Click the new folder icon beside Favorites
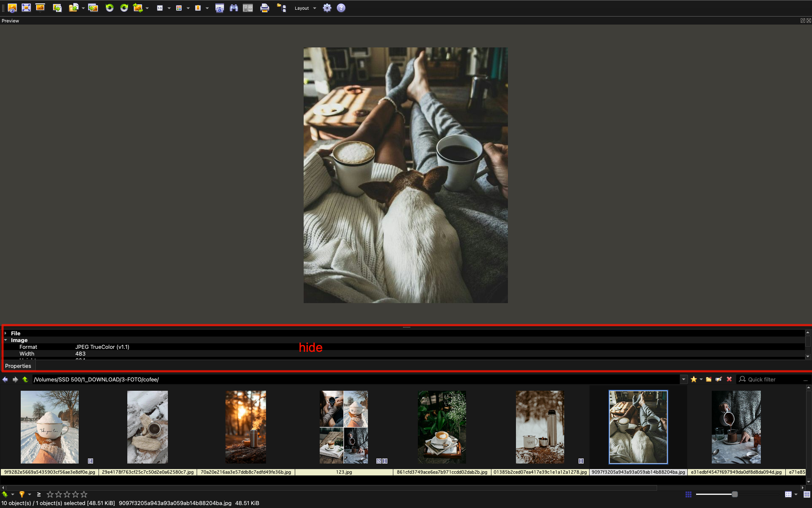 tap(709, 379)
